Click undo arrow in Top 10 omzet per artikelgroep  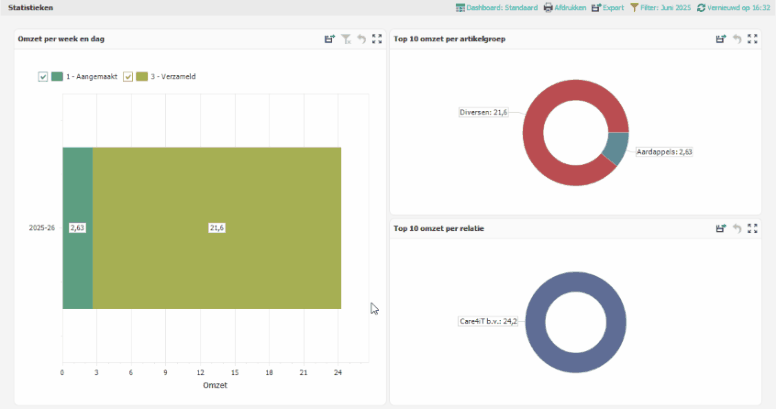pyautogui.click(x=737, y=39)
